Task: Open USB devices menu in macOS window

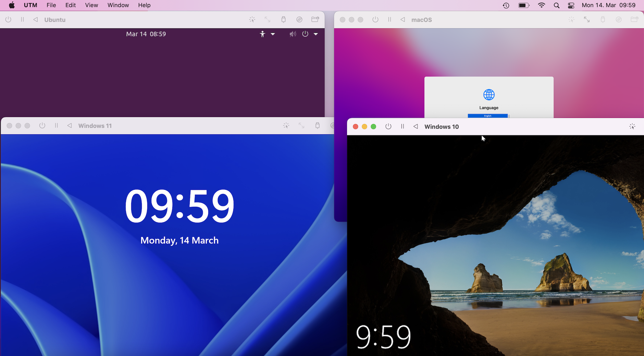Action: (x=603, y=20)
